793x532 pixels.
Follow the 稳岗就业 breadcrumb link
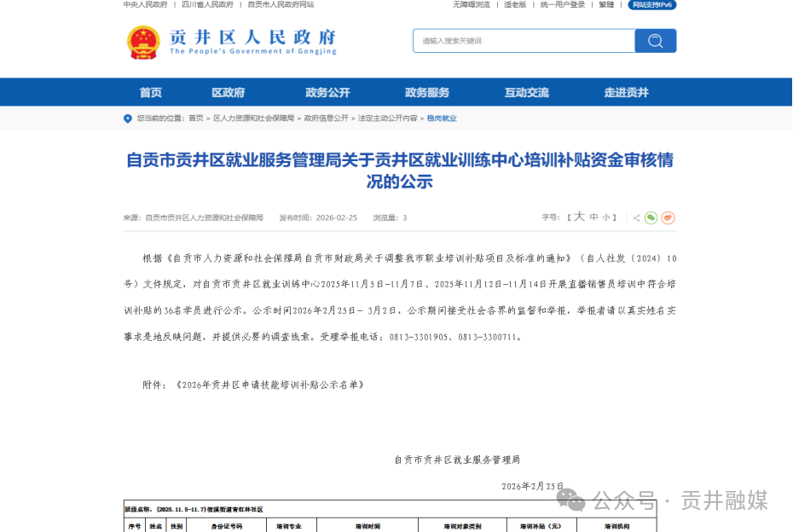(x=443, y=119)
